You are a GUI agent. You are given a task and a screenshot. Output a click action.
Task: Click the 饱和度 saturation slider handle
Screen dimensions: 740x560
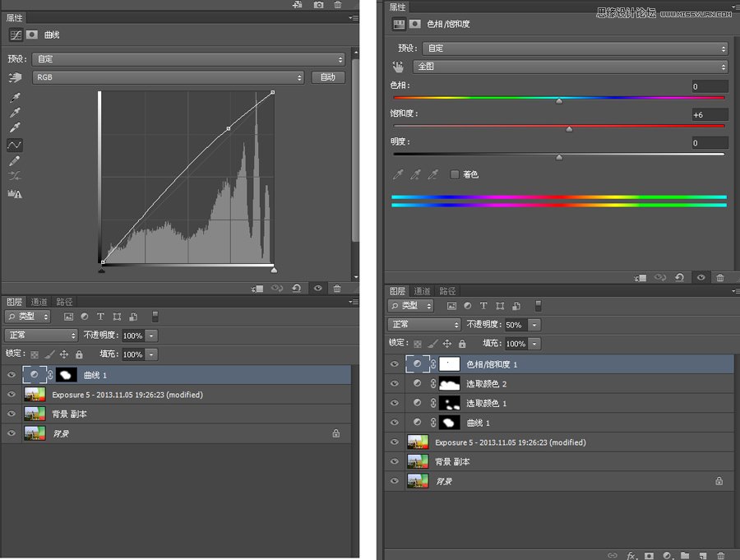[569, 129]
